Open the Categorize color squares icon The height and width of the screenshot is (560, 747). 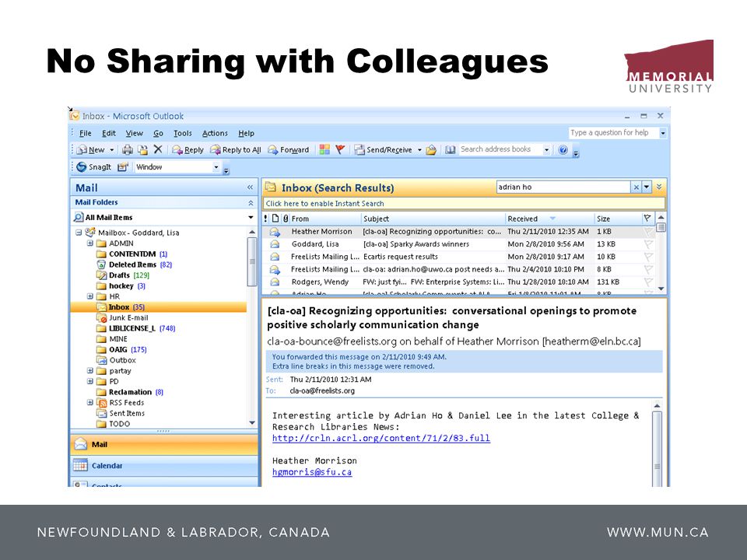tap(324, 150)
